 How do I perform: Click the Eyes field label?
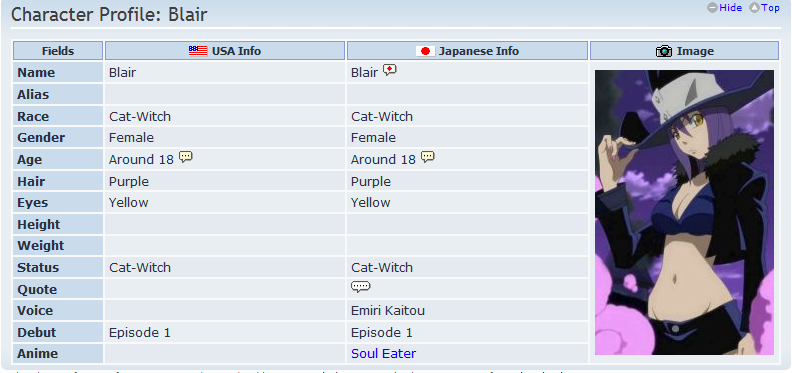pos(32,203)
